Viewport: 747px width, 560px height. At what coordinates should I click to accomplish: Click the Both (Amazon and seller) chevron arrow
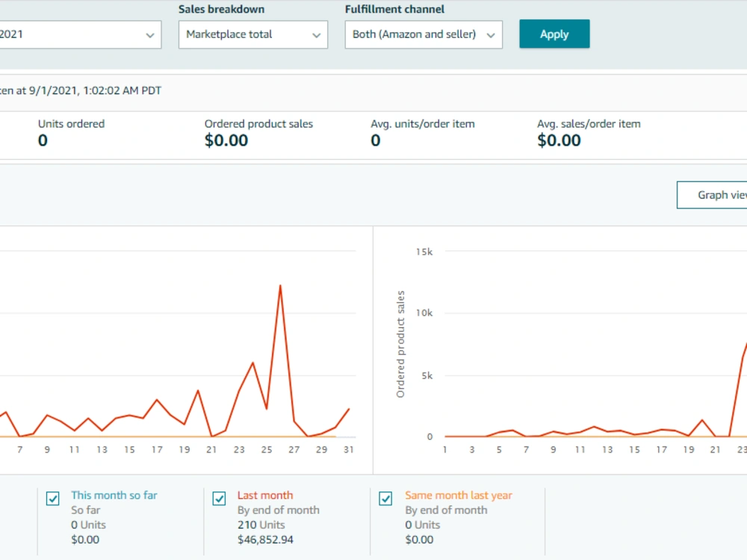click(x=491, y=35)
